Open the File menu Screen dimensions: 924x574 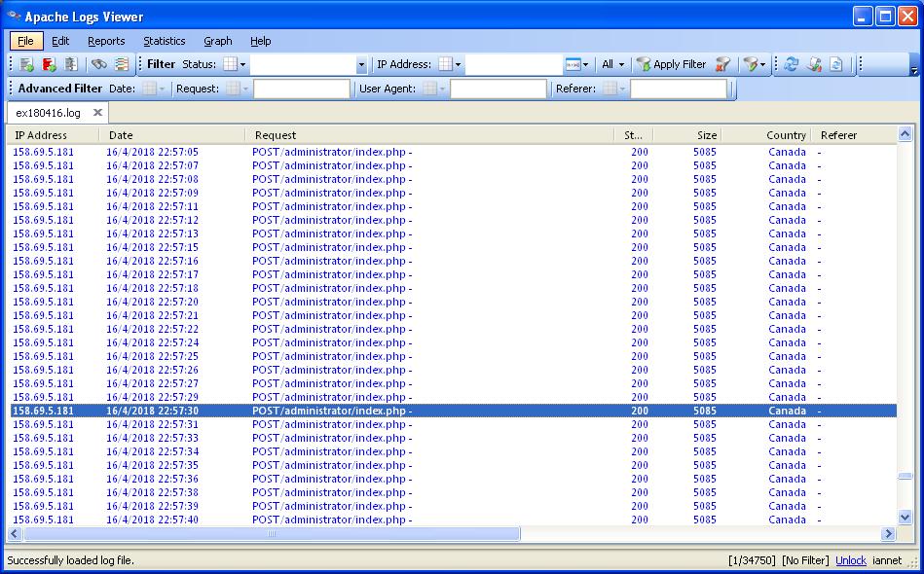pyautogui.click(x=26, y=41)
